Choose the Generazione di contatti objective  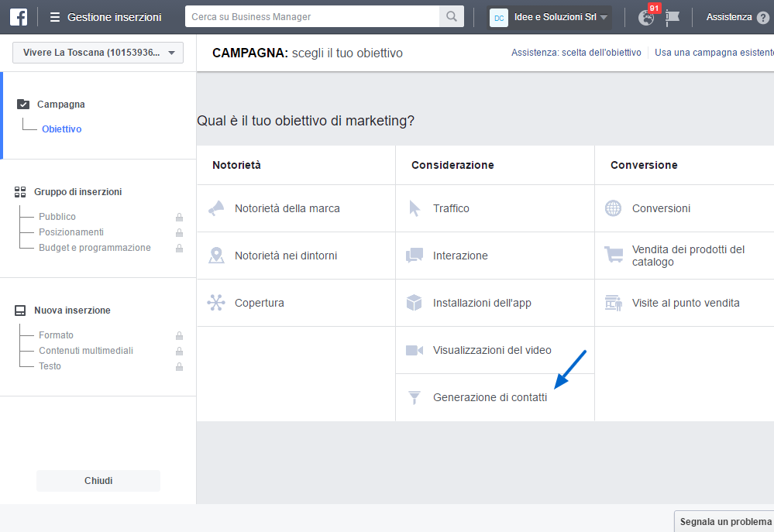point(494,397)
